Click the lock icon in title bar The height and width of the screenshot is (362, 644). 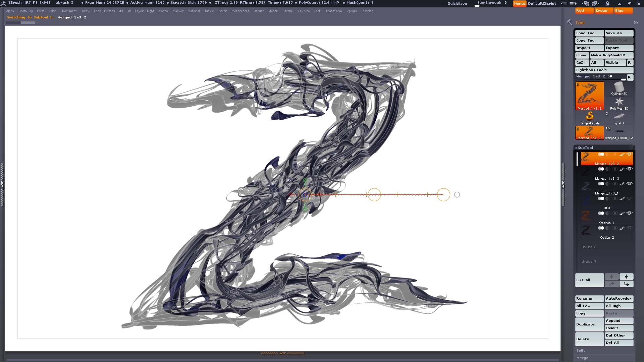pyautogui.click(x=607, y=3)
